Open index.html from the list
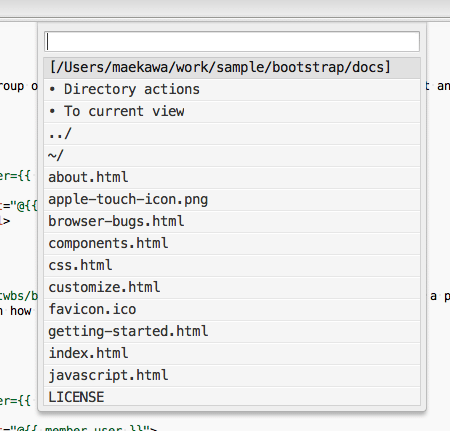The image size is (450, 431). coord(232,354)
